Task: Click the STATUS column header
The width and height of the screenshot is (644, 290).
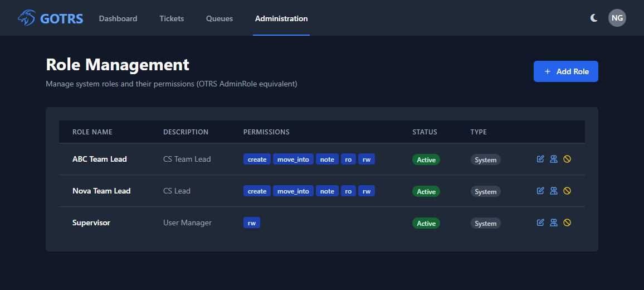Action: pyautogui.click(x=425, y=132)
